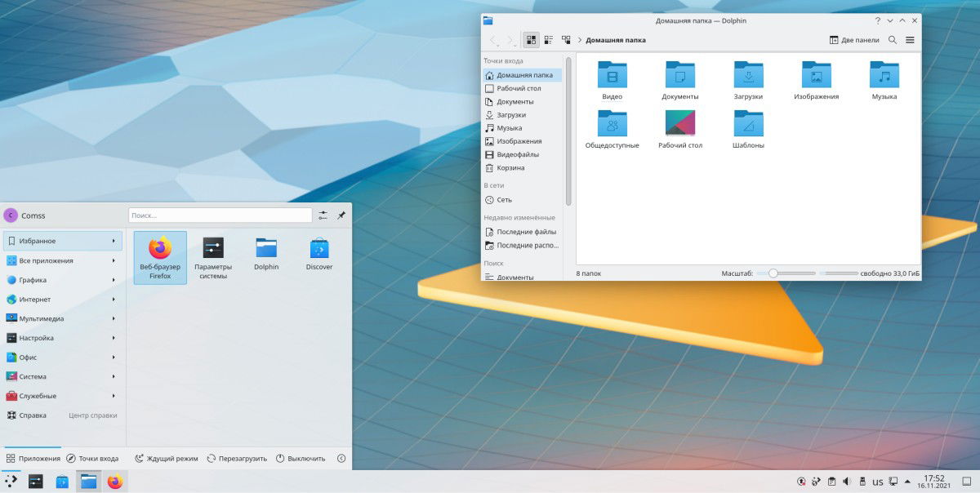Launch Firefox from the taskbar
The width and height of the screenshot is (980, 493).
coord(114,482)
